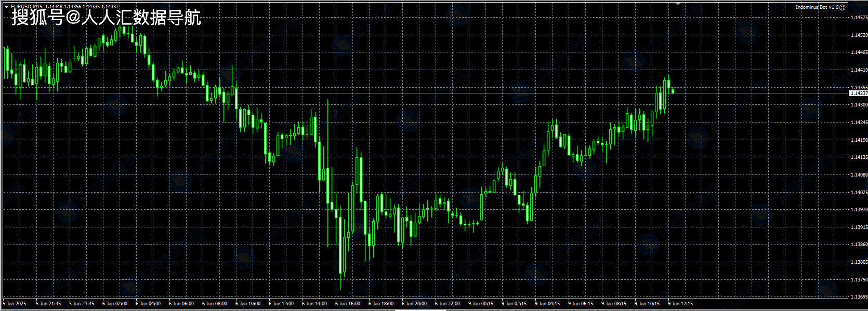Click the Expert Advisor smiley face icon

(843, 7)
